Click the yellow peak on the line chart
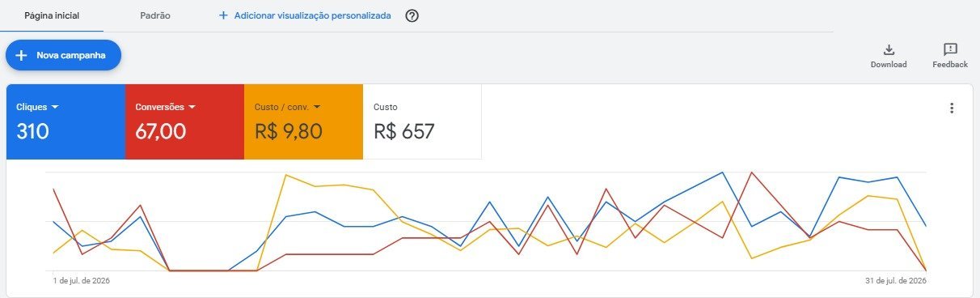 click(286, 175)
